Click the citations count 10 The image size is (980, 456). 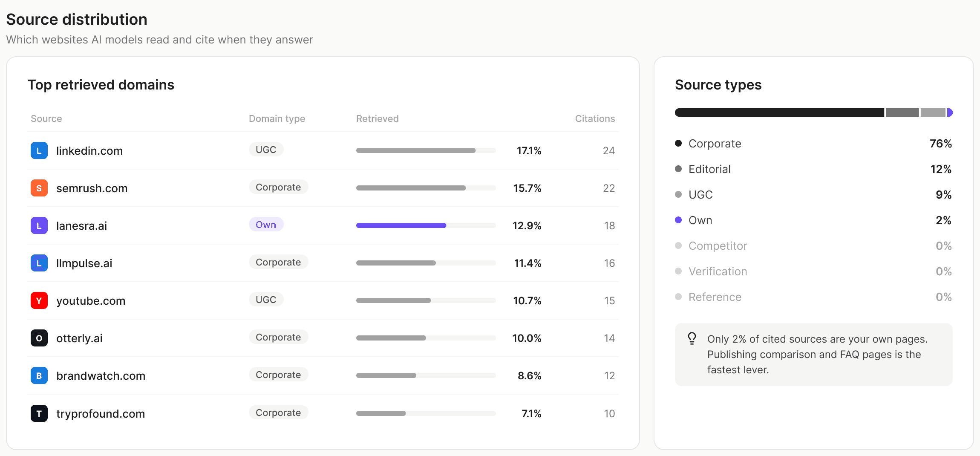pyautogui.click(x=609, y=413)
